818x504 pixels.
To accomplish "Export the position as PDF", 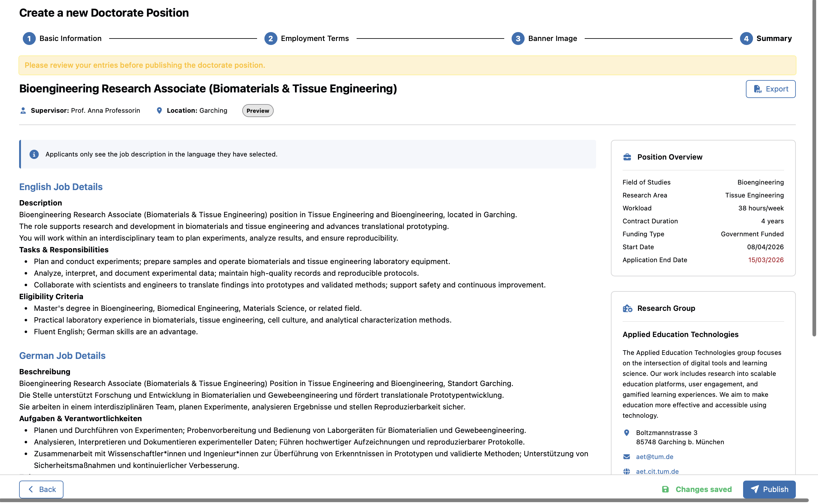I will [770, 89].
